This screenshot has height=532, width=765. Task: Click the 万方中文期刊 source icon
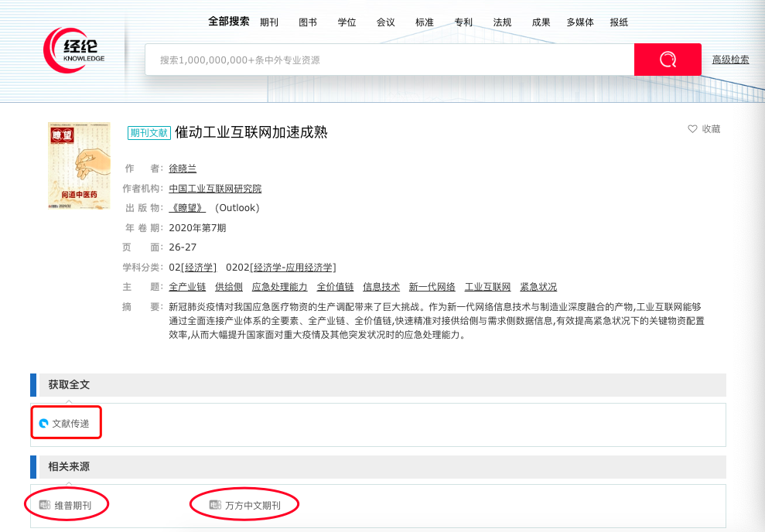tap(215, 505)
